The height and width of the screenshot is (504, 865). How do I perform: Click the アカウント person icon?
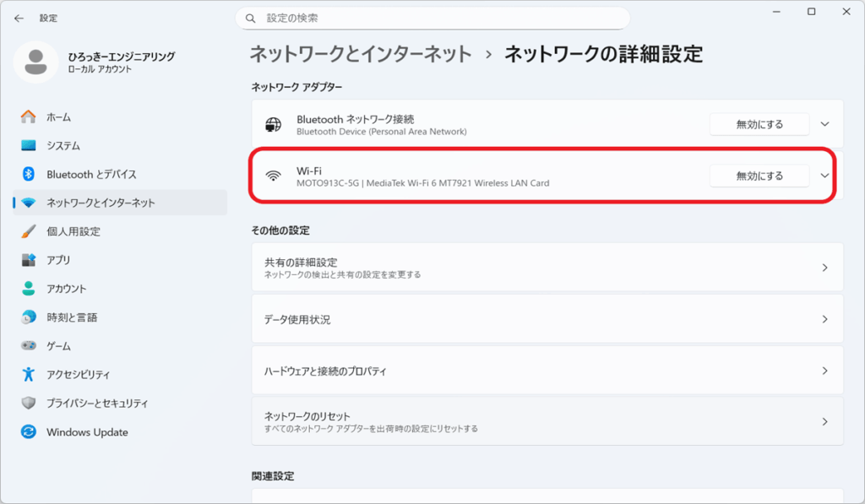28,289
